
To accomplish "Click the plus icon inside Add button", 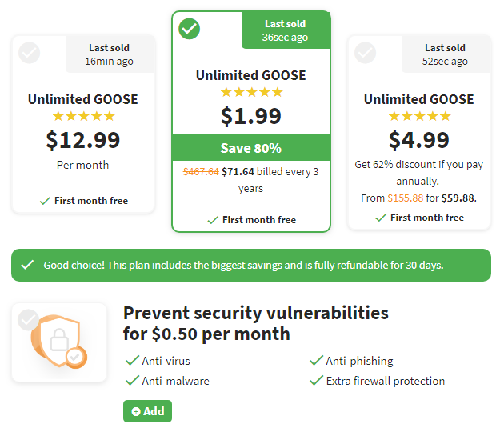I will pyautogui.click(x=136, y=411).
